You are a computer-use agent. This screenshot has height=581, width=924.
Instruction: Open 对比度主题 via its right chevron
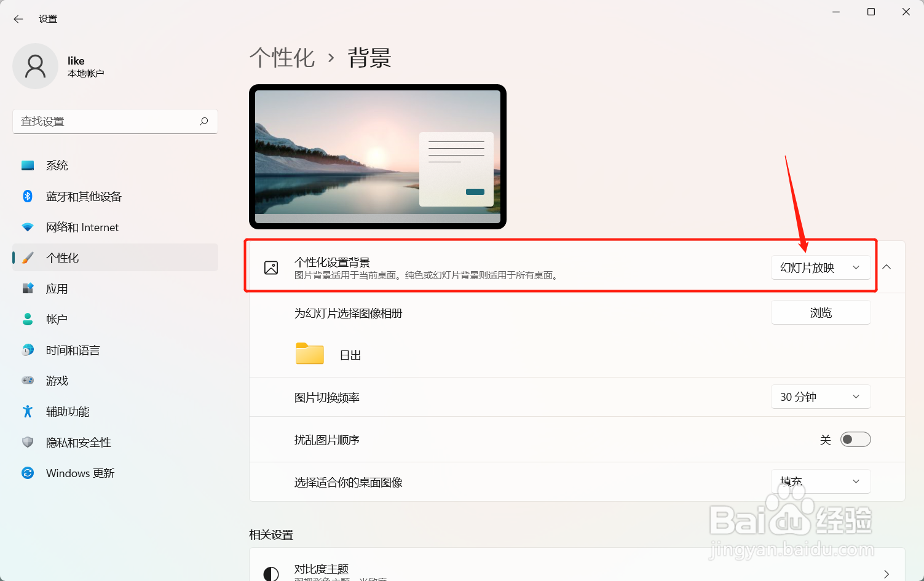point(886,574)
